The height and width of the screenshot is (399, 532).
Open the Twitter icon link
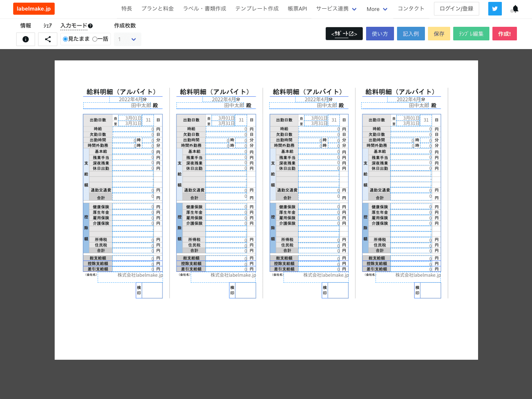[495, 9]
